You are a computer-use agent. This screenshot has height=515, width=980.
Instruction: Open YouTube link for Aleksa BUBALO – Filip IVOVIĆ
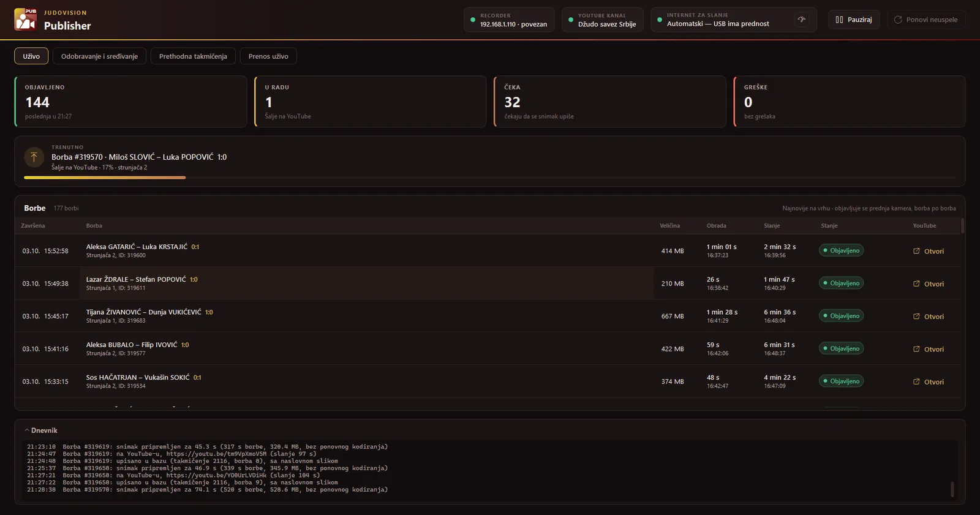pos(929,349)
